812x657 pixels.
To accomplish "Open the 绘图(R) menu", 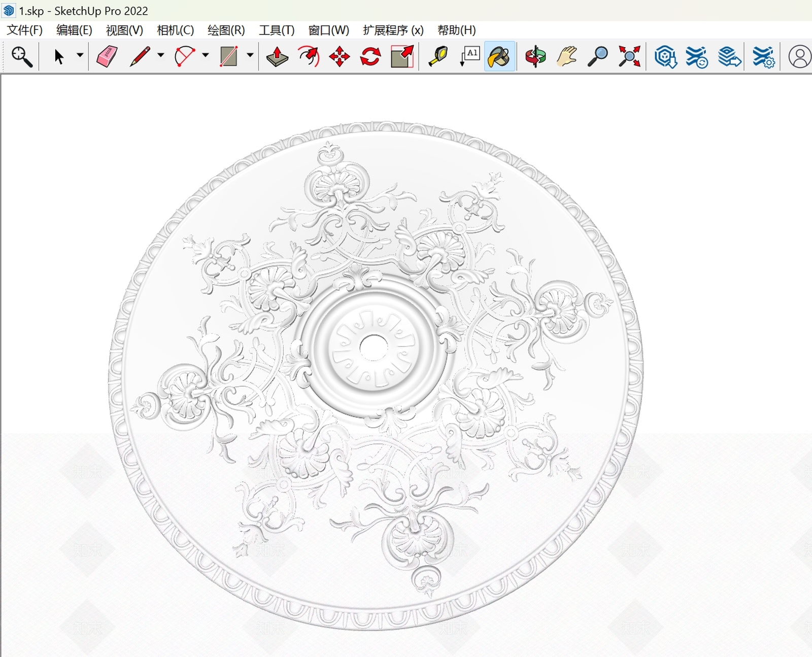I will tap(226, 30).
